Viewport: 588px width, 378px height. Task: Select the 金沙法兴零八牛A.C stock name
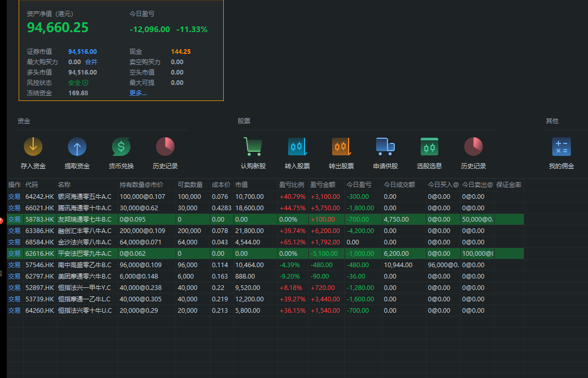pyautogui.click(x=85, y=242)
